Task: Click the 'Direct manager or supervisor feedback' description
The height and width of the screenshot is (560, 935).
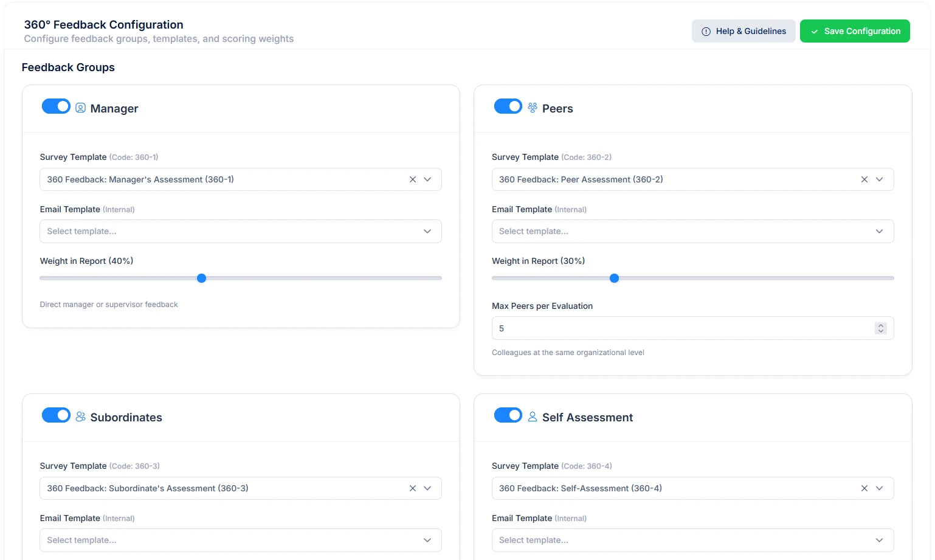Action: point(109,305)
